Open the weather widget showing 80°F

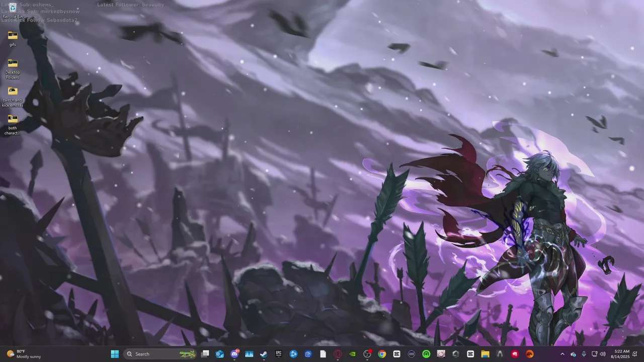(x=24, y=354)
